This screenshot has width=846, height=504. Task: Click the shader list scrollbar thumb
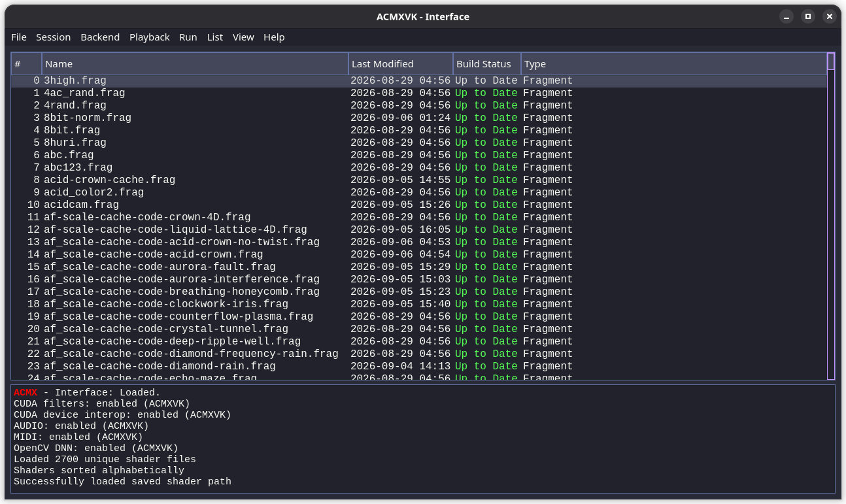(831, 61)
